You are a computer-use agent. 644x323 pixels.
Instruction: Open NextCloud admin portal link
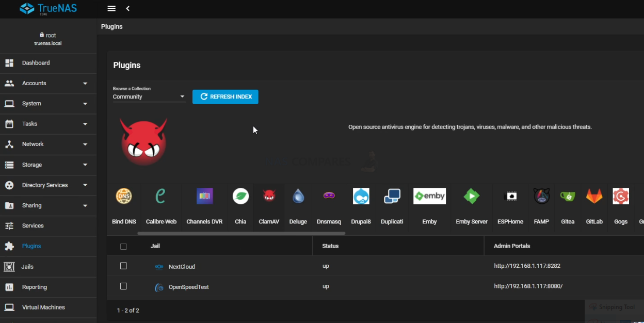[527, 266]
